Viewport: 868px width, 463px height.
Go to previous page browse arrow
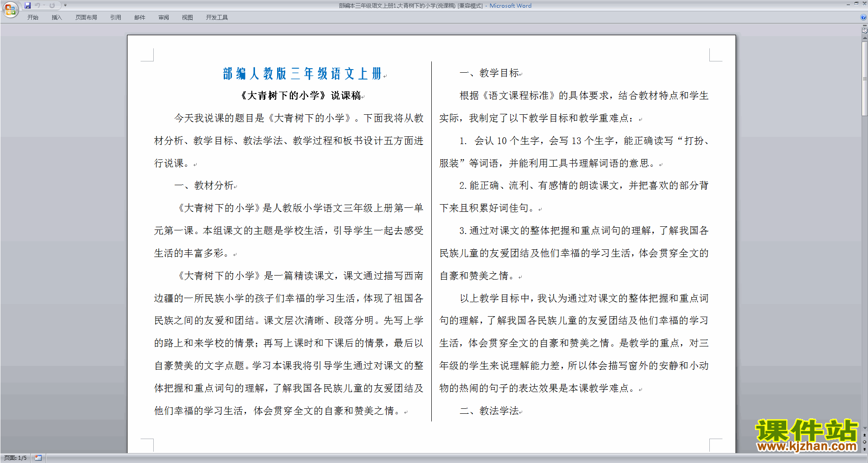(864, 435)
